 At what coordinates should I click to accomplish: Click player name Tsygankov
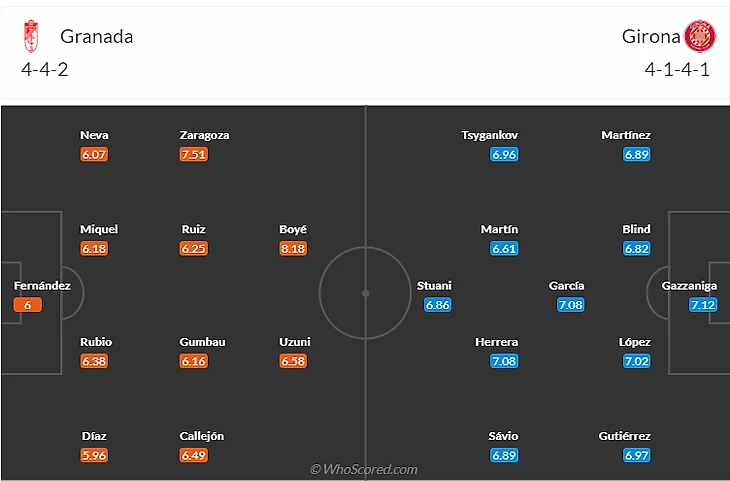[x=490, y=135]
